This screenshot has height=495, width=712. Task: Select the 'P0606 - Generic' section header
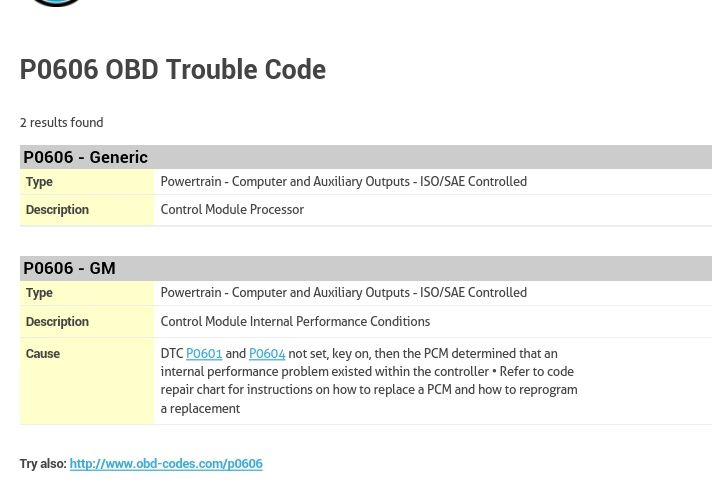(x=86, y=157)
